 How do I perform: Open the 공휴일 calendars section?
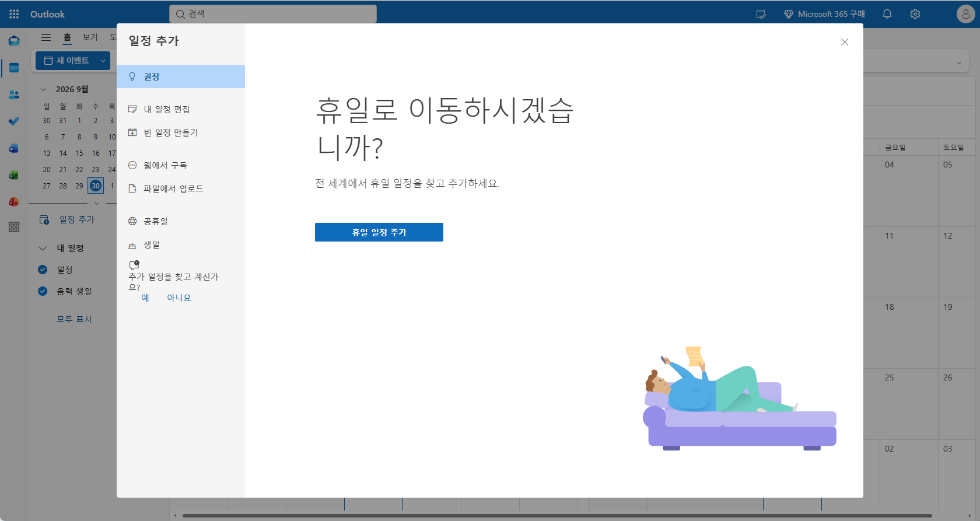click(x=181, y=221)
